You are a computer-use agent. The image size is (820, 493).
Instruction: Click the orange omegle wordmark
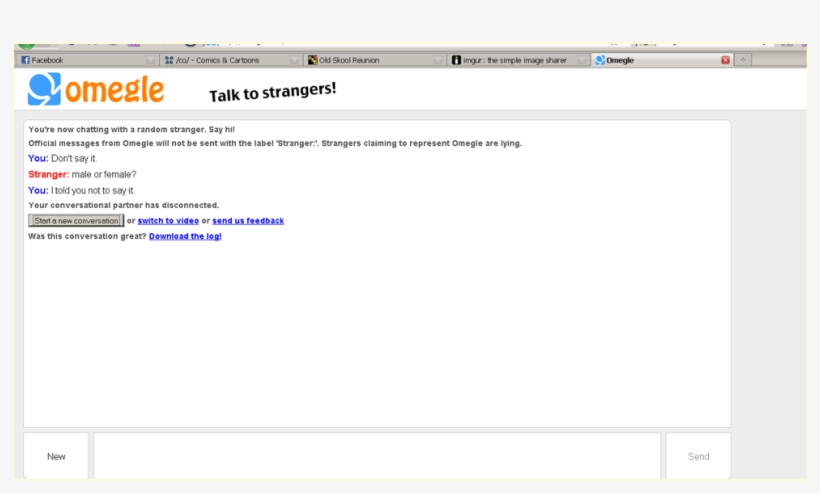(115, 90)
